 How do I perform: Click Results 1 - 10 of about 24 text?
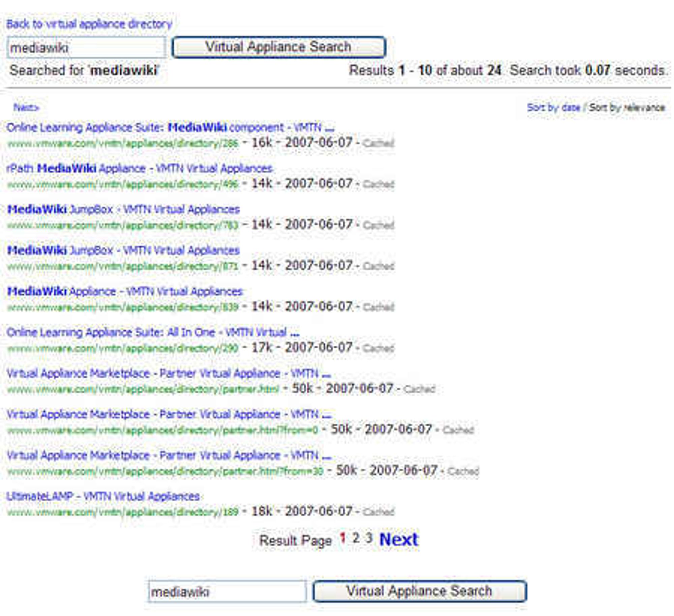[x=425, y=70]
